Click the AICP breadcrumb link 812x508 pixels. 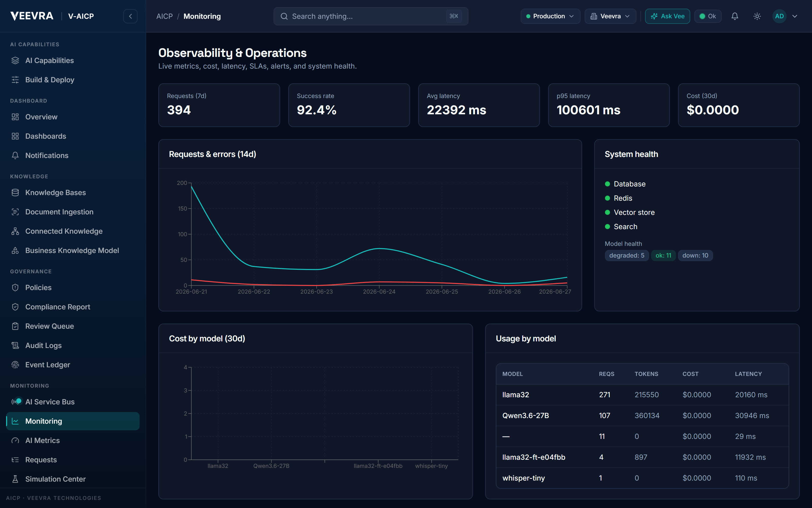(164, 16)
